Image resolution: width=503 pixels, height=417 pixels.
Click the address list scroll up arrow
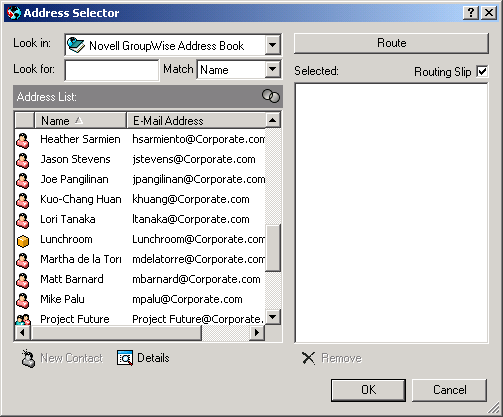point(273,120)
